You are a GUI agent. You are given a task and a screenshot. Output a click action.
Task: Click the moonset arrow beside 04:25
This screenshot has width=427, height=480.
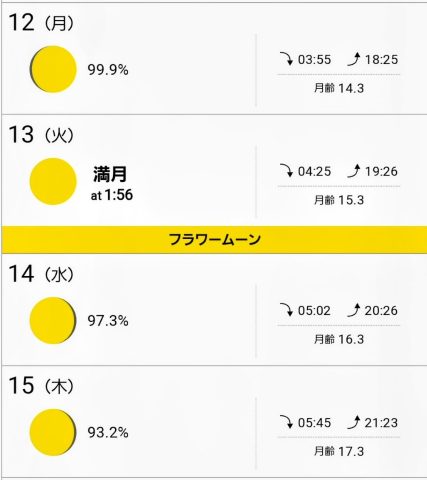point(286,171)
